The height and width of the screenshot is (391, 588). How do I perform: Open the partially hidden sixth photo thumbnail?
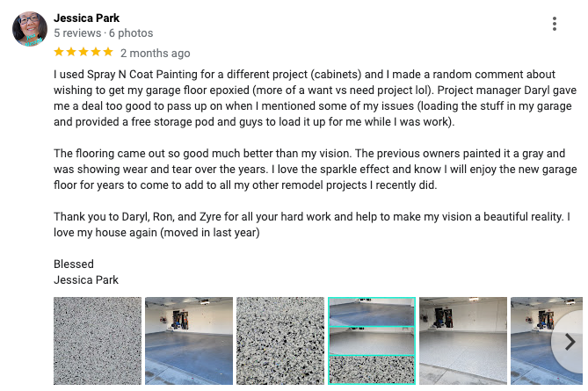[533, 341]
